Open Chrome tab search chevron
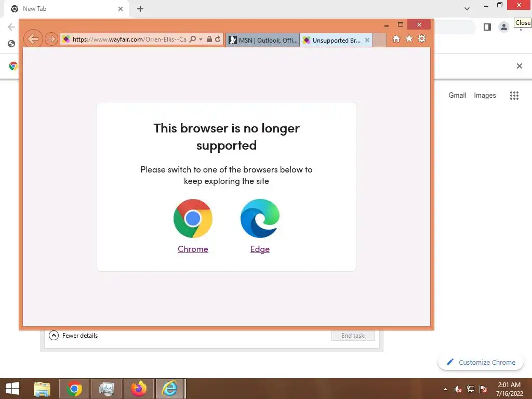532x399 pixels. (x=467, y=9)
